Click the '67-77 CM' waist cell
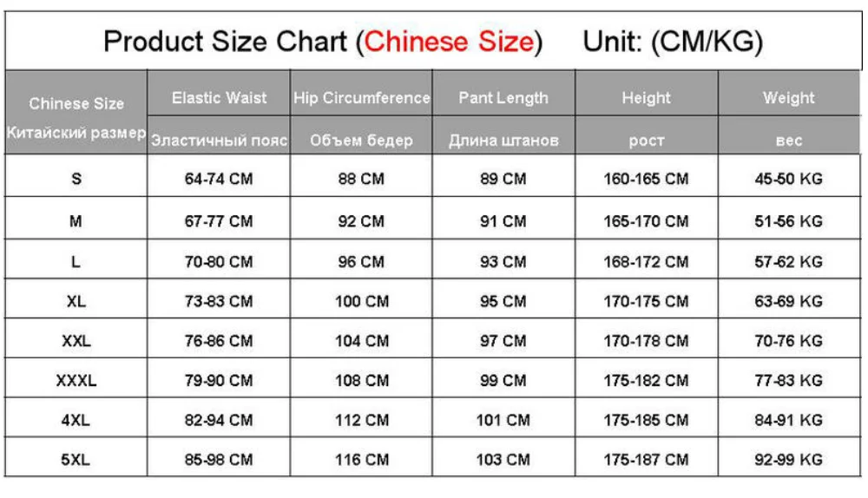 pyautogui.click(x=219, y=221)
